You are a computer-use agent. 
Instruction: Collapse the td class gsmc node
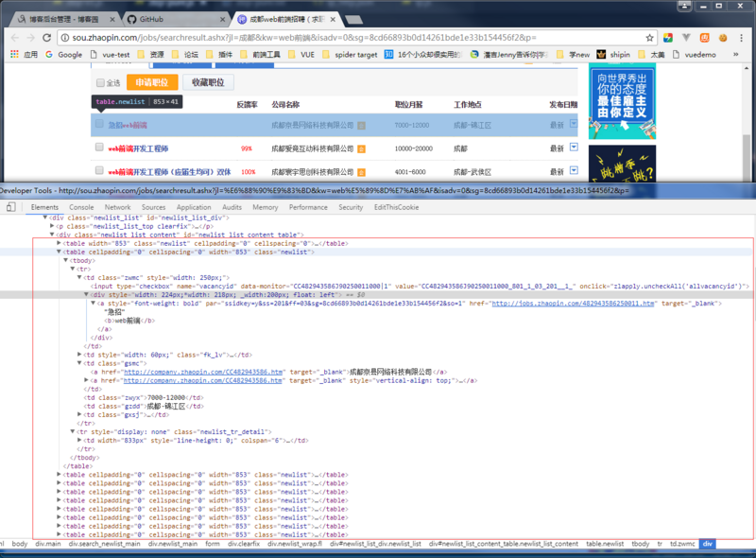[x=79, y=363]
